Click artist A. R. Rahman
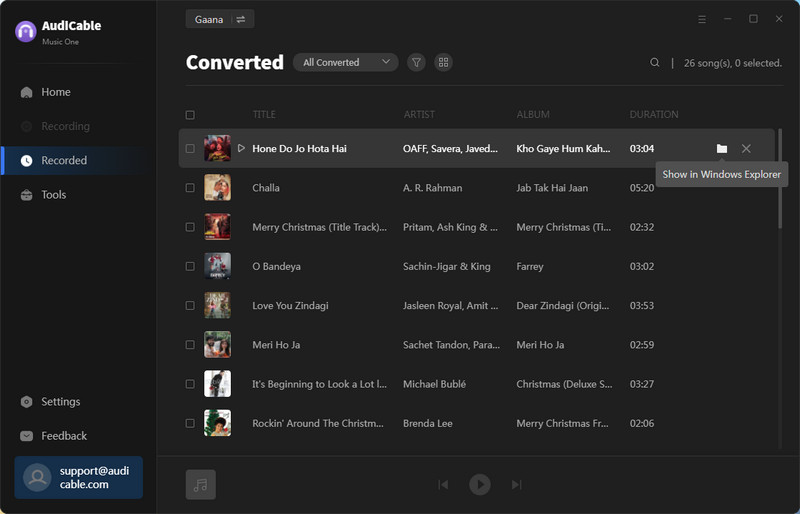The height and width of the screenshot is (514, 800). coord(433,188)
